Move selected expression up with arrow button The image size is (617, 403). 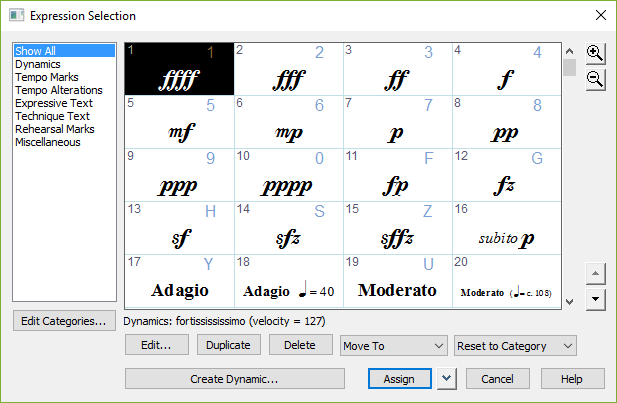(595, 274)
